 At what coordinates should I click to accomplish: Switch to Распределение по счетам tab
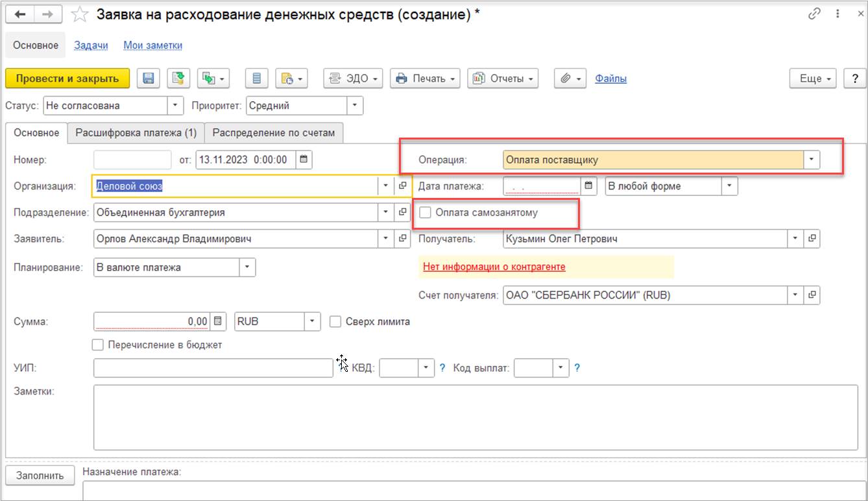point(274,132)
